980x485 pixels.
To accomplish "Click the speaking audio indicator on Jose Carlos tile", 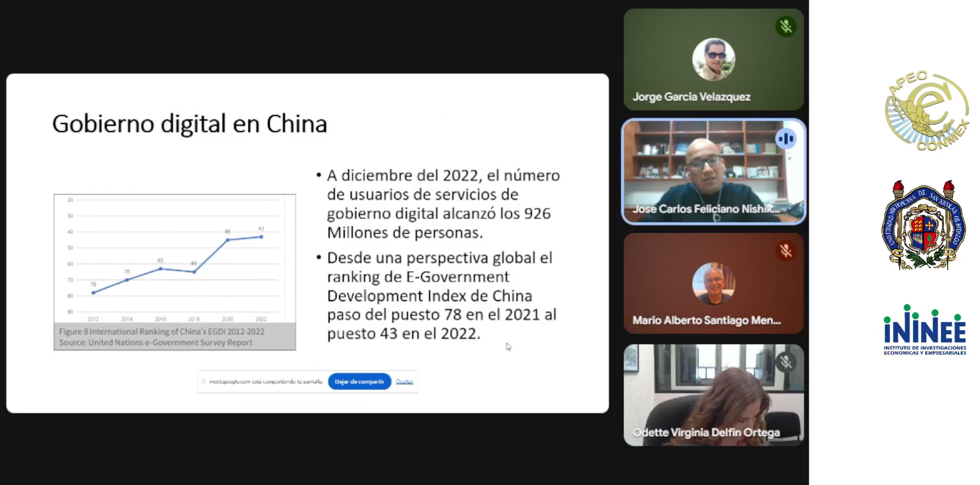I will point(785,139).
